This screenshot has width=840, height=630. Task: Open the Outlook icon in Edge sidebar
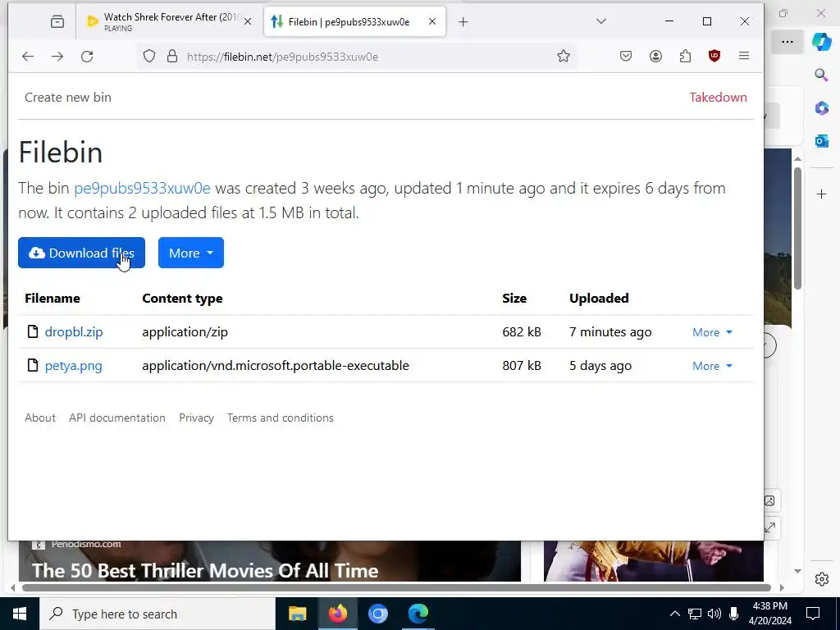click(822, 141)
